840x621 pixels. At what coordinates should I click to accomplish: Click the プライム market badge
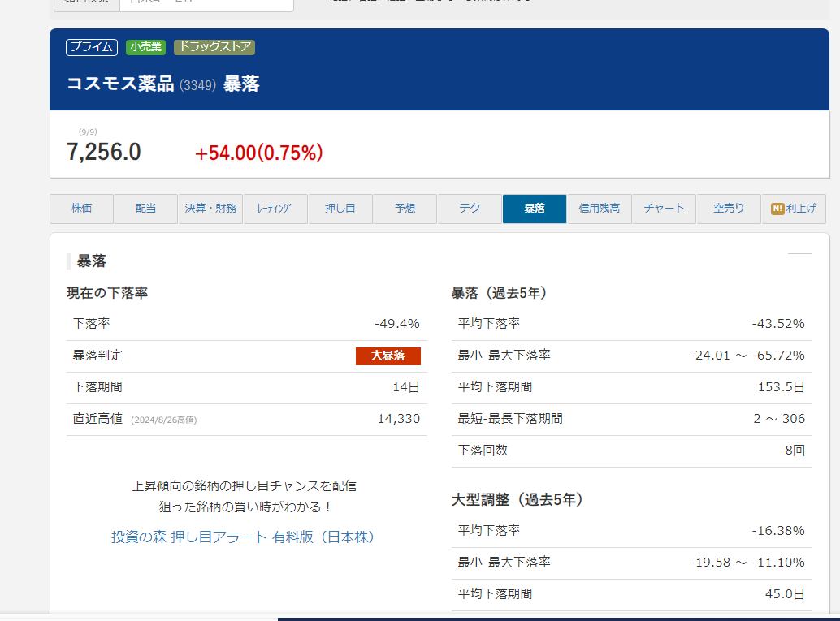[92, 47]
